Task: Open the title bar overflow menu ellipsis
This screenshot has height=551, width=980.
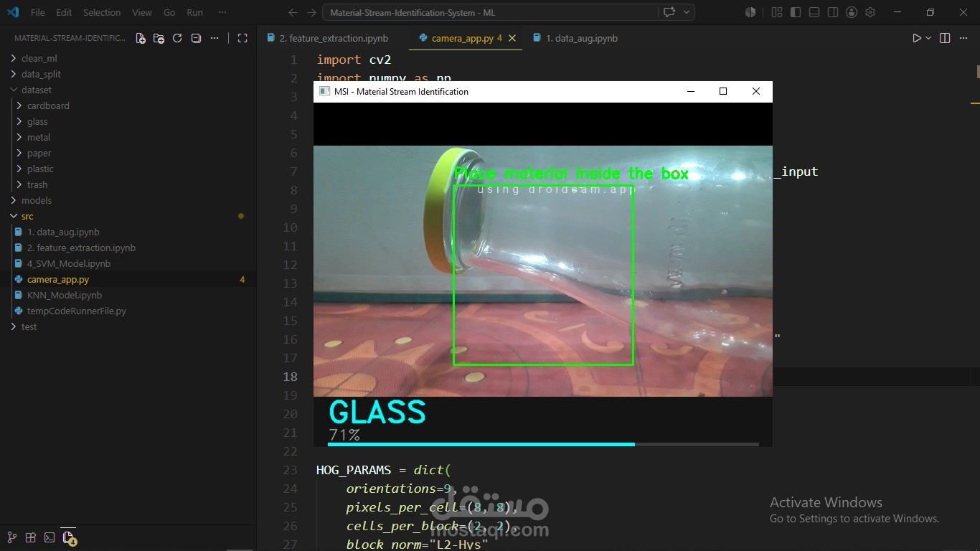Action: coord(222,12)
